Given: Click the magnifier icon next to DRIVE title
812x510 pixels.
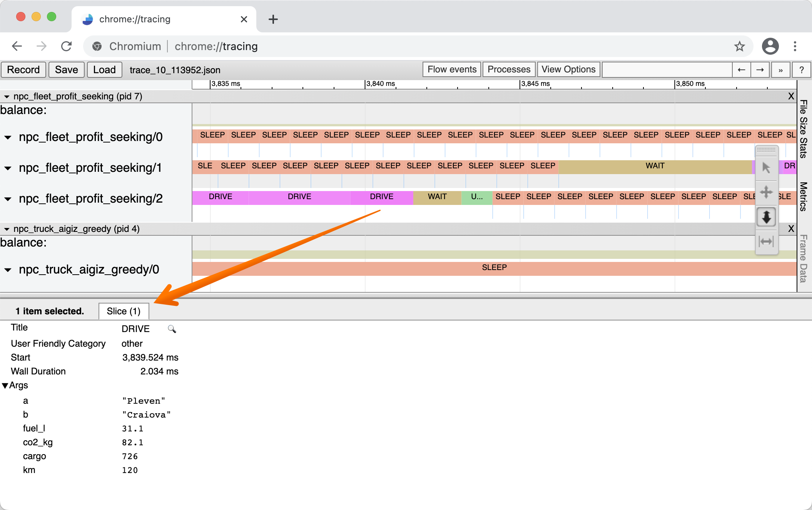Looking at the screenshot, I should [x=172, y=329].
